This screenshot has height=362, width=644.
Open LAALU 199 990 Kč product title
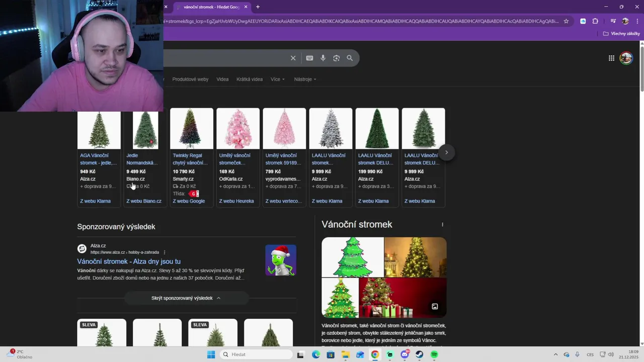point(377,159)
